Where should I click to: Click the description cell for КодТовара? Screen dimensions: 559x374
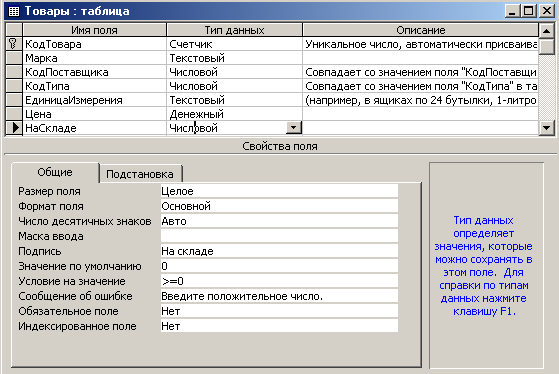421,44
